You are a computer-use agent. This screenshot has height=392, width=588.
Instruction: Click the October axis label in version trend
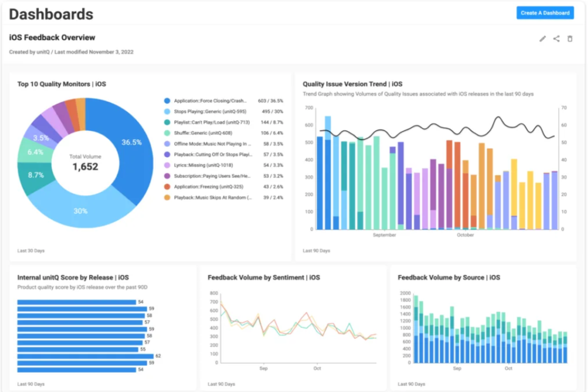pos(465,235)
